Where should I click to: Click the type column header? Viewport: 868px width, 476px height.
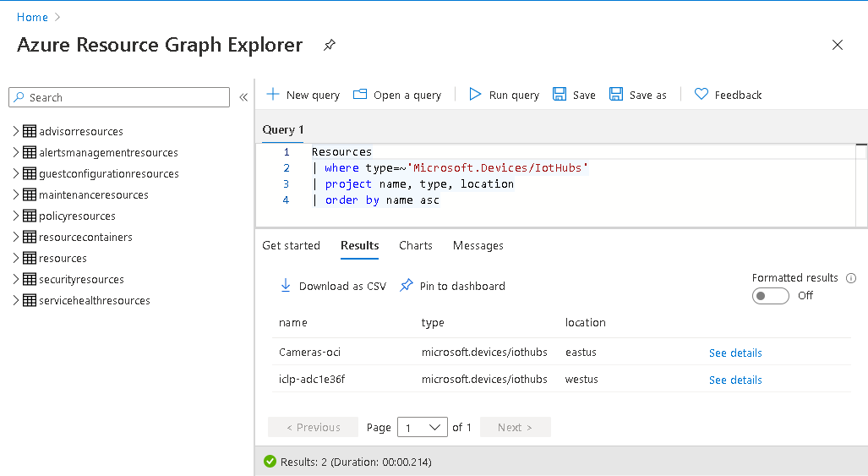click(433, 323)
